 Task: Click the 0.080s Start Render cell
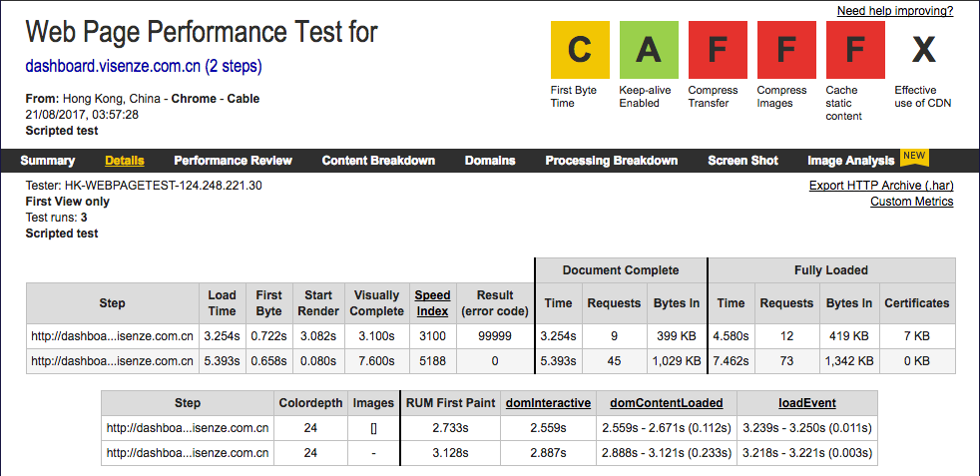[x=318, y=361]
